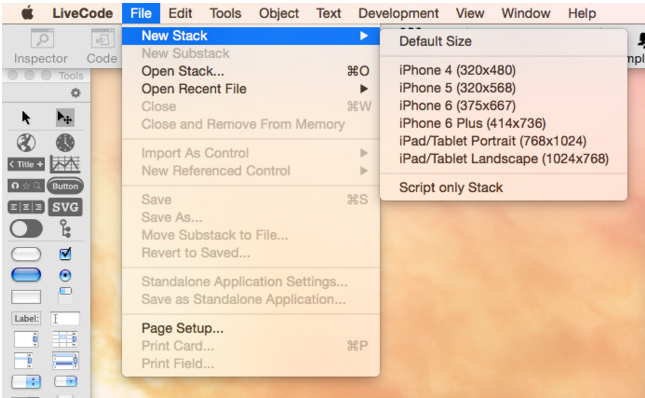Choose Page Setup… from File menu
The height and width of the screenshot is (398, 645).
click(251, 328)
